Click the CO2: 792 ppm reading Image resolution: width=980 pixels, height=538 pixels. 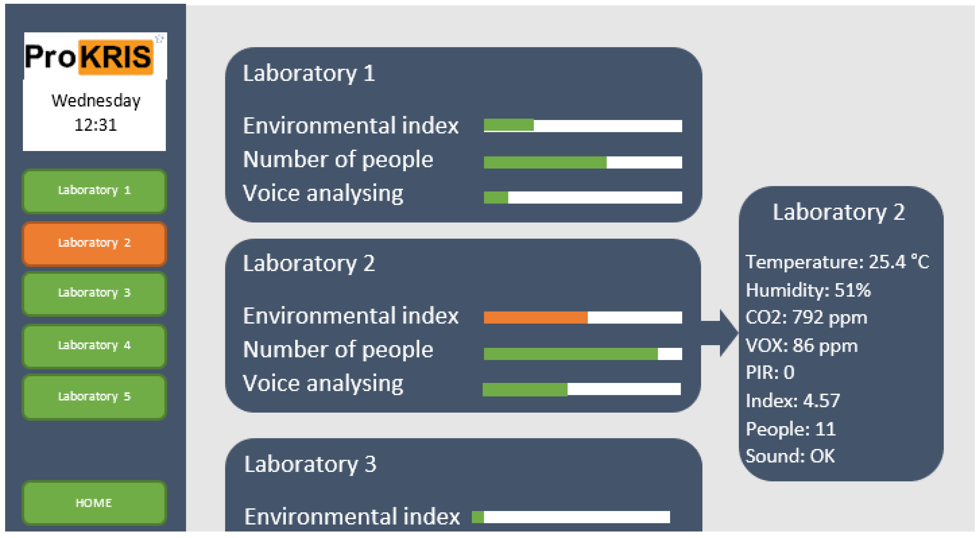806,317
